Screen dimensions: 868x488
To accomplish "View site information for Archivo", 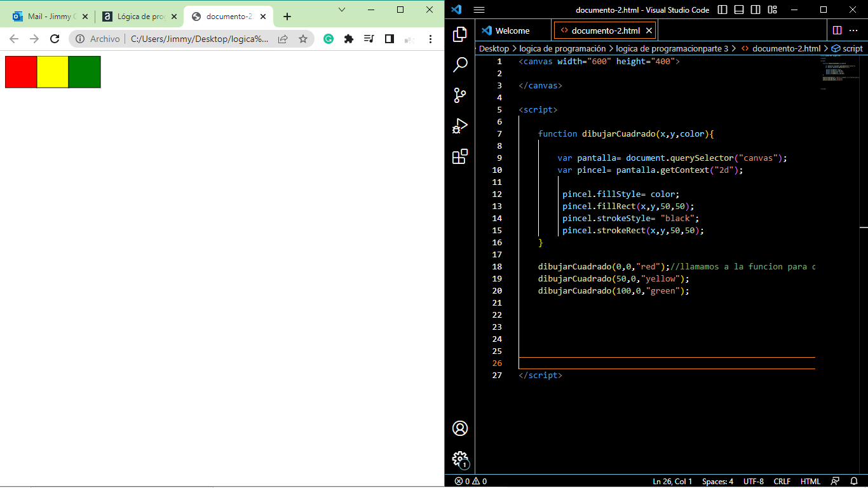I will [98, 39].
